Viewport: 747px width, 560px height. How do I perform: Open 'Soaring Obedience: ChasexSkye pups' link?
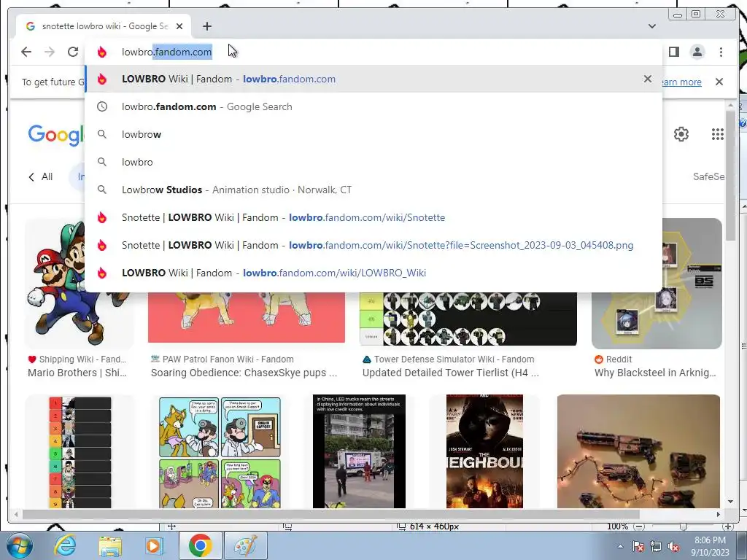coord(244,373)
